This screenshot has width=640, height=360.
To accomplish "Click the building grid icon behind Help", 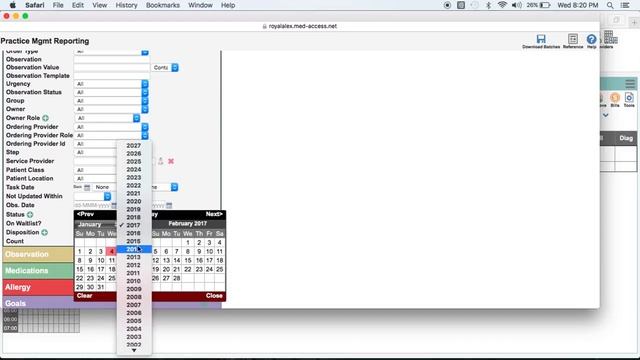I will point(611,38).
